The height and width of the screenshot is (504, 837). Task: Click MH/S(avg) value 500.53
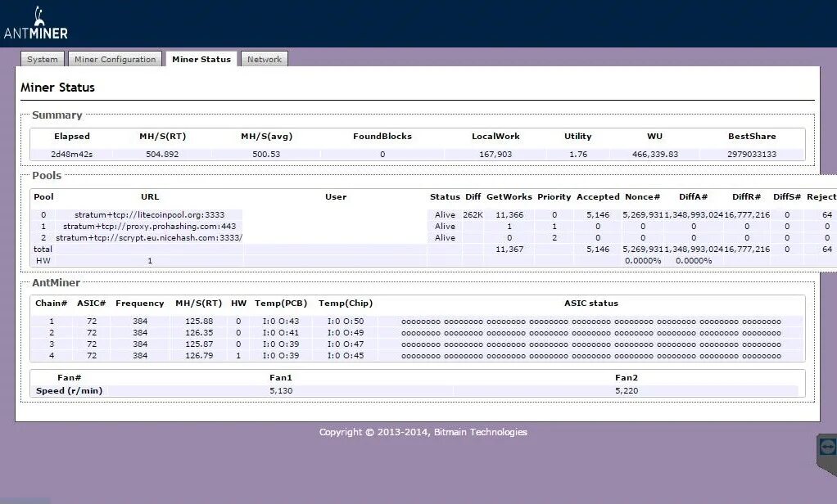266,154
